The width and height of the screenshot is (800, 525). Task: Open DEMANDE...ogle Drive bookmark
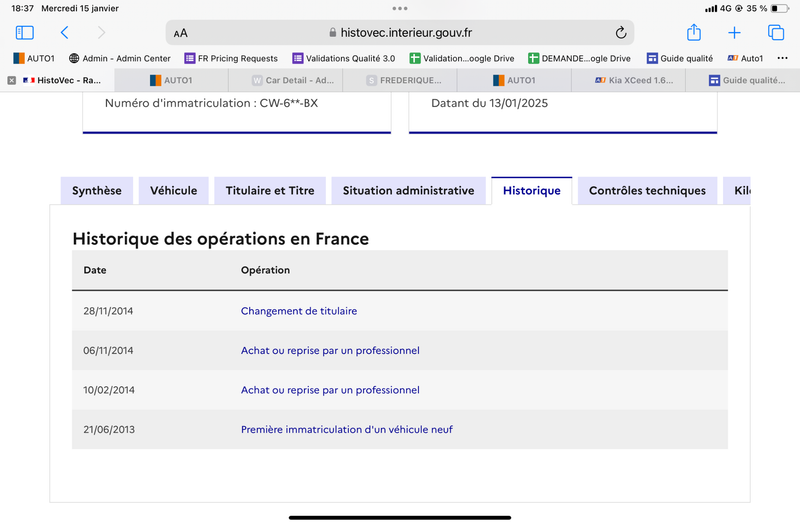pyautogui.click(x=580, y=58)
